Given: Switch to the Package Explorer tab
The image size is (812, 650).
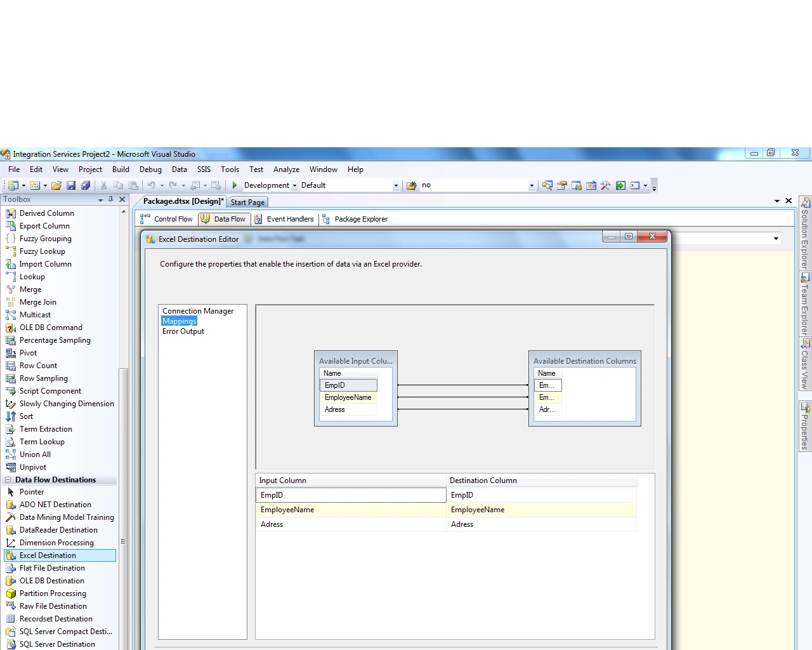Looking at the screenshot, I should [355, 219].
